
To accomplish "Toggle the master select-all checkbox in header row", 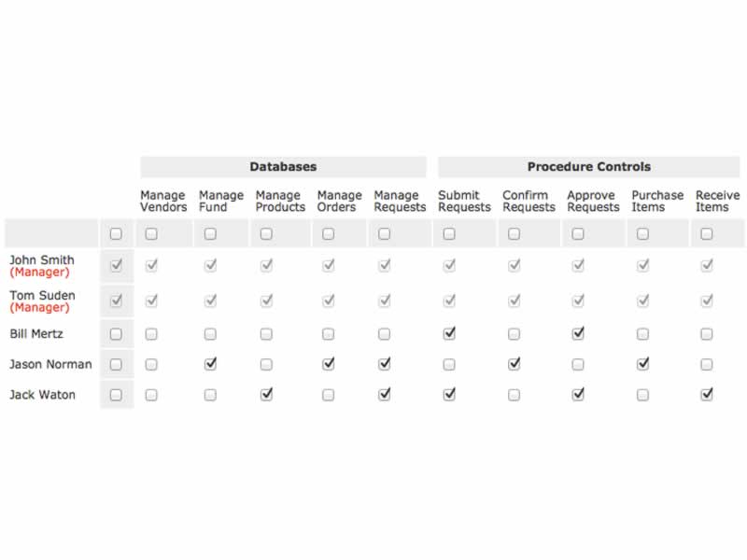I will pyautogui.click(x=116, y=234).
